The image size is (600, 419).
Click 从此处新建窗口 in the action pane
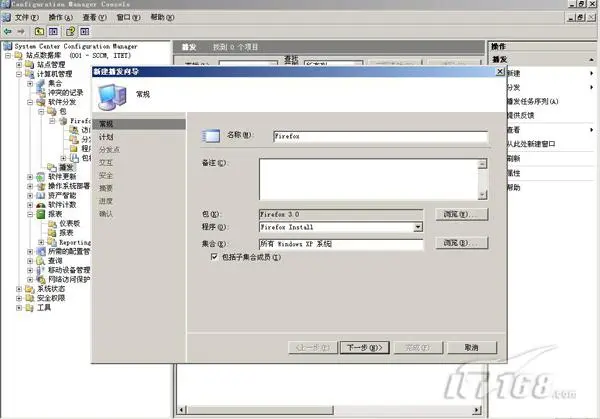(x=531, y=144)
